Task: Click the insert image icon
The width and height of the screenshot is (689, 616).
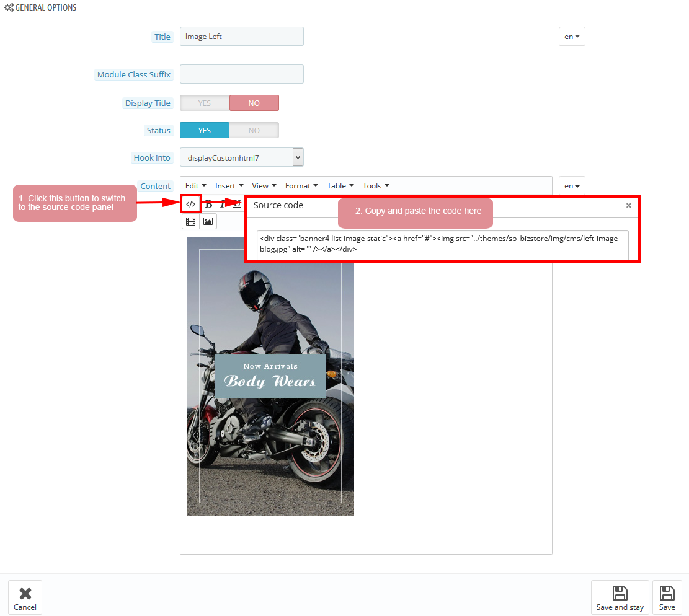Action: tap(208, 221)
